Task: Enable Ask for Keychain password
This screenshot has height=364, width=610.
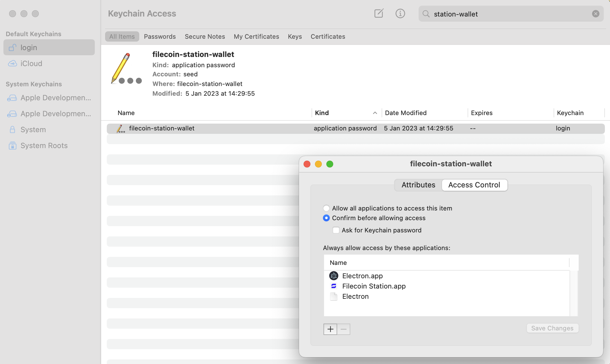Action: (336, 230)
